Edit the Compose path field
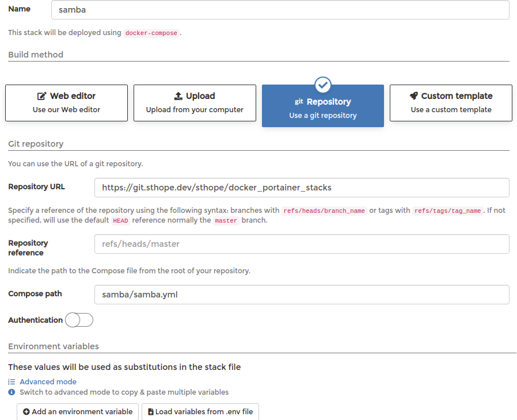Image resolution: width=517 pixels, height=420 pixels. point(302,295)
